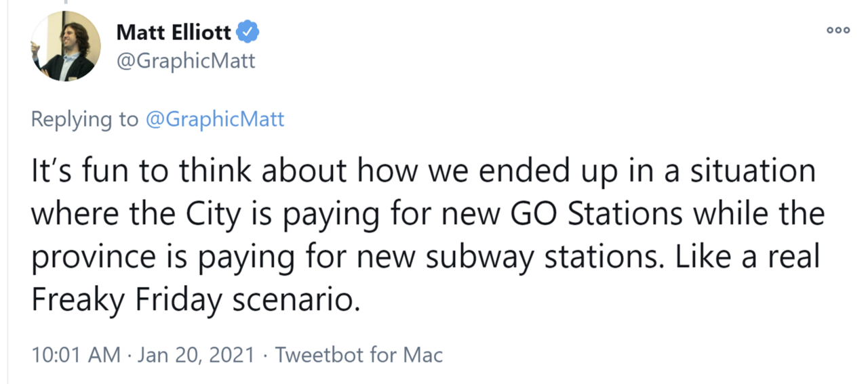Click the Tweetbot for Mac source link
The width and height of the screenshot is (868, 384).
[x=359, y=354]
